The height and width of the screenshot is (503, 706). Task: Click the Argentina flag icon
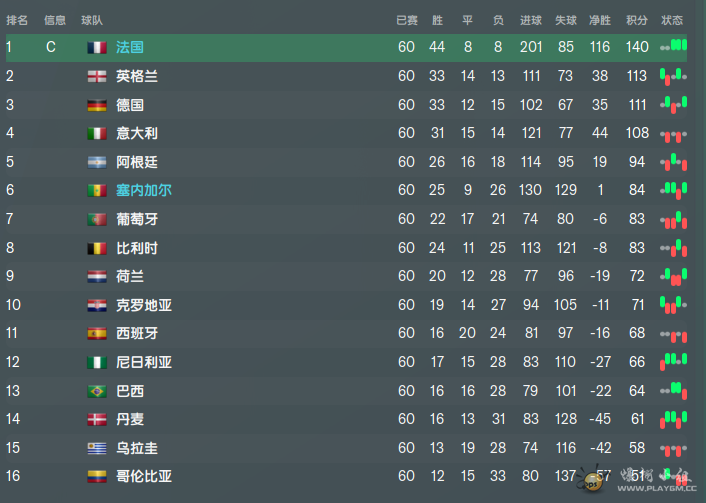point(97,162)
